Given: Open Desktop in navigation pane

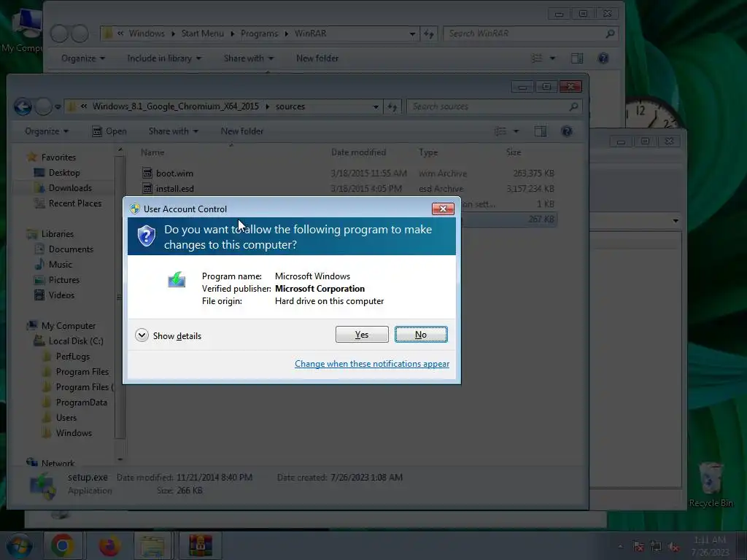Looking at the screenshot, I should coord(64,172).
